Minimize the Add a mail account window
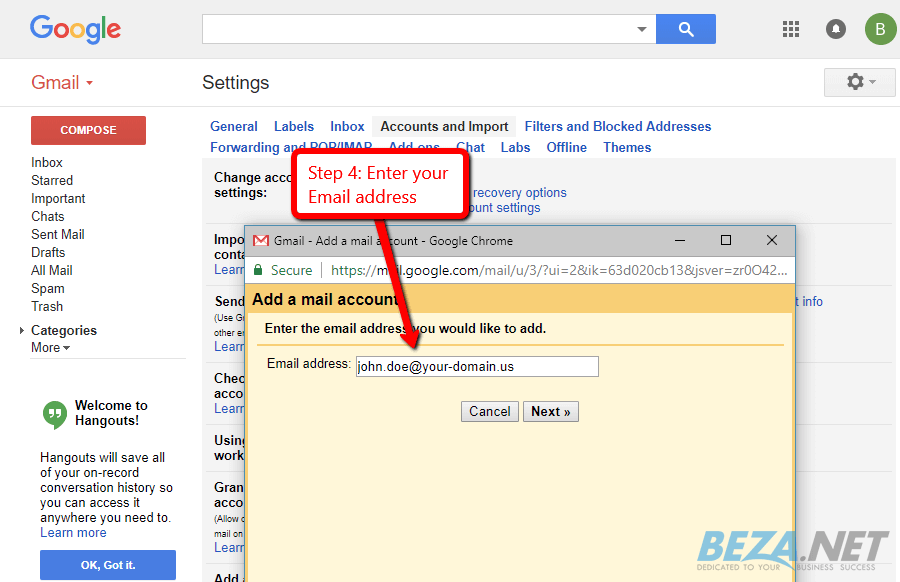The width and height of the screenshot is (900, 582). pyautogui.click(x=680, y=240)
